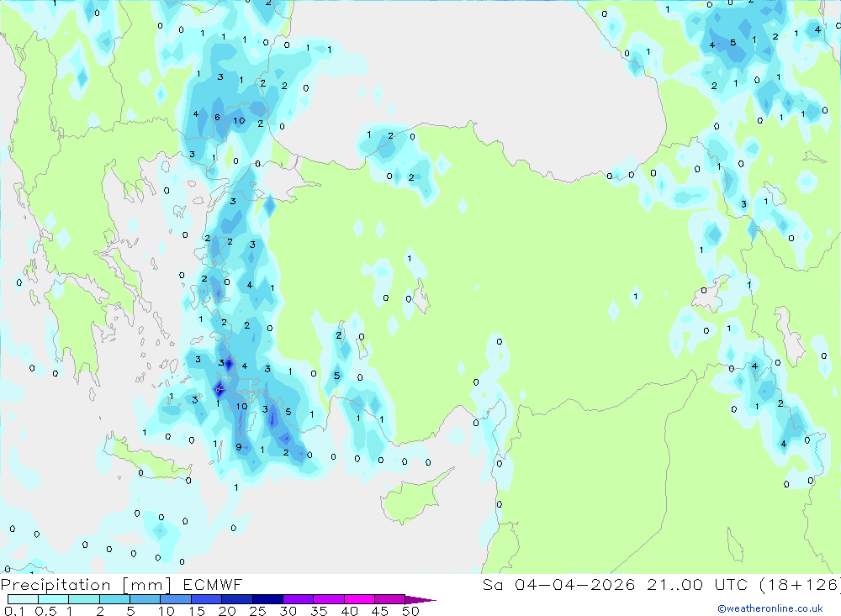Choose the 20–25 mm legend color box

pos(237,599)
